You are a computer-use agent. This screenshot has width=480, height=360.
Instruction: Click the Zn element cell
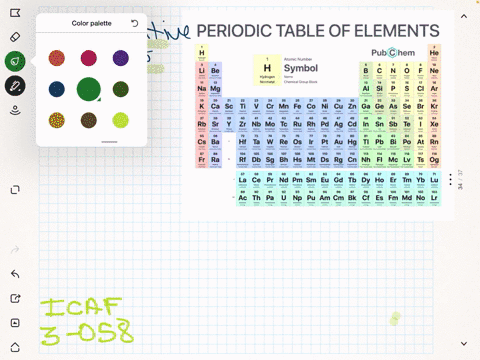coord(352,106)
